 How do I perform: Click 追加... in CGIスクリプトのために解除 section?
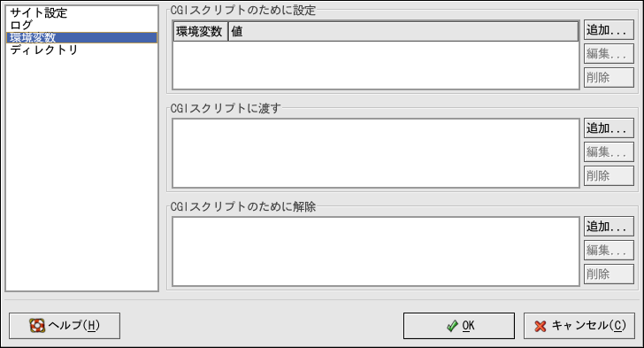(x=609, y=227)
